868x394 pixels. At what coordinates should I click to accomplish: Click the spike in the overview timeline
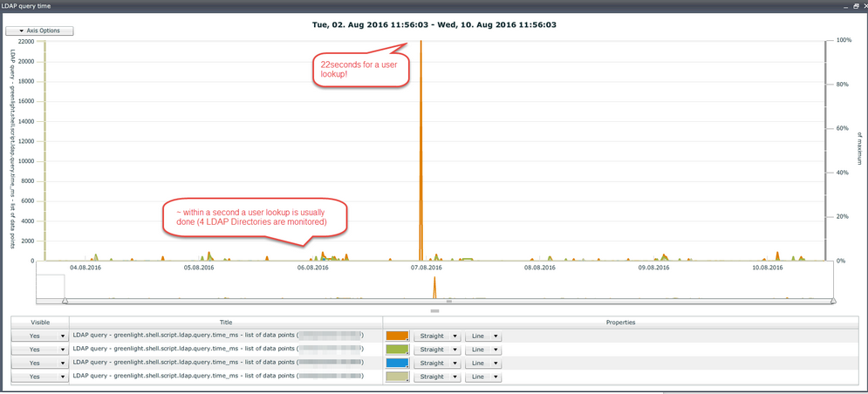tap(435, 289)
